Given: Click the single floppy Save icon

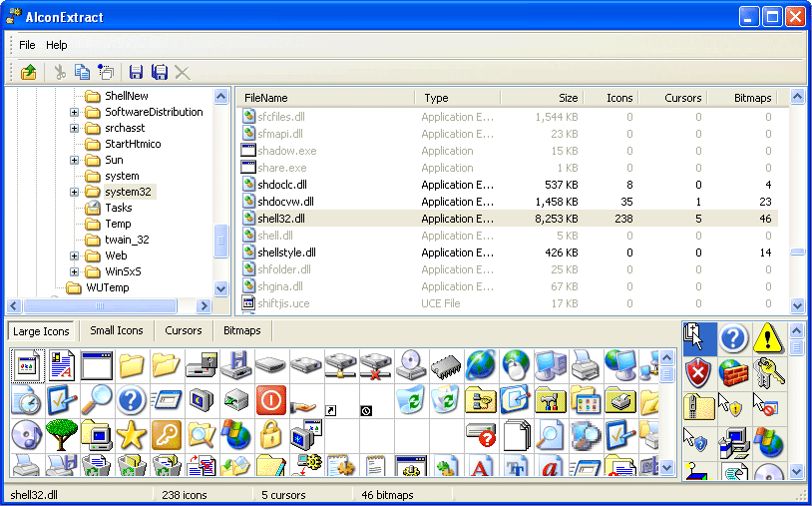Looking at the screenshot, I should [x=136, y=72].
